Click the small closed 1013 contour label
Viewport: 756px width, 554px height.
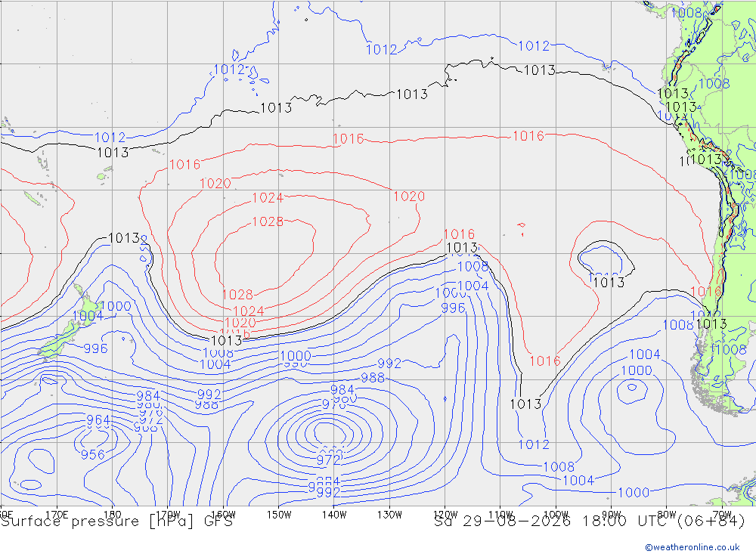point(609,282)
